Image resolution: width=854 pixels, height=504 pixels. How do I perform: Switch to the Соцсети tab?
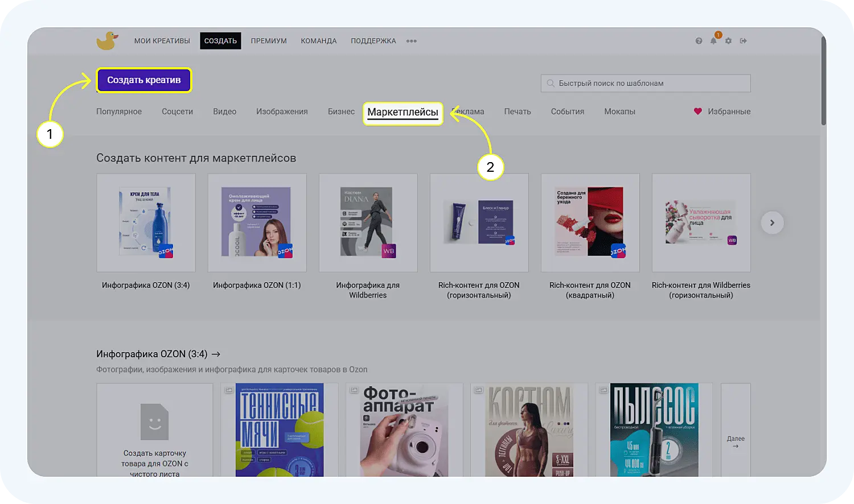tap(177, 111)
